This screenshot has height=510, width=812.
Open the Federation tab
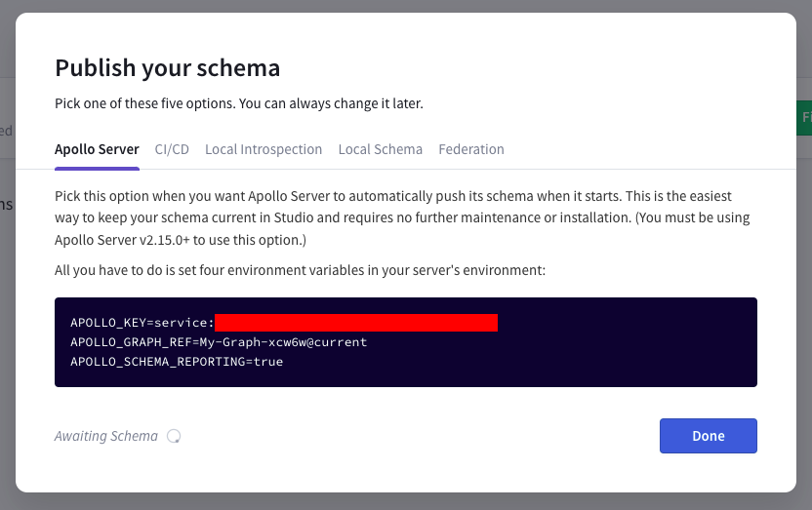pyautogui.click(x=471, y=149)
